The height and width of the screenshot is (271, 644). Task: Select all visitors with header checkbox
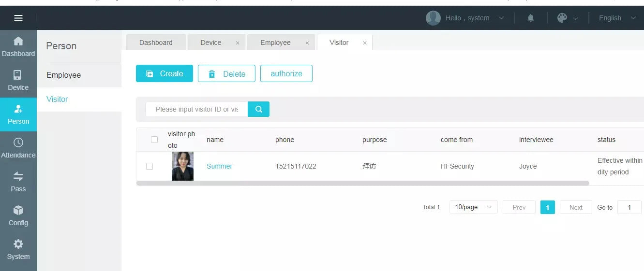[154, 140]
